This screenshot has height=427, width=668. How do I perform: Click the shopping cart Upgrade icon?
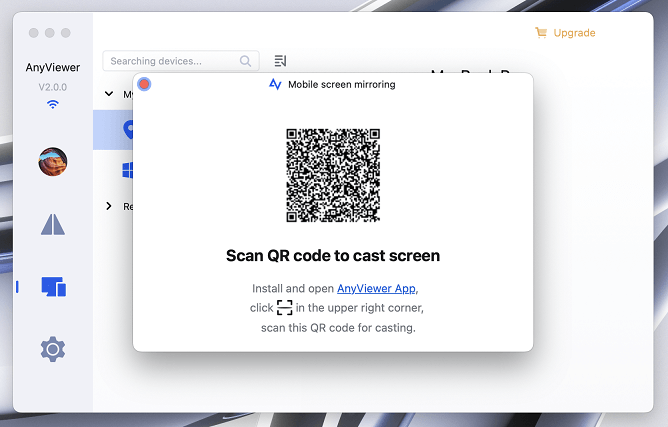[x=541, y=33]
